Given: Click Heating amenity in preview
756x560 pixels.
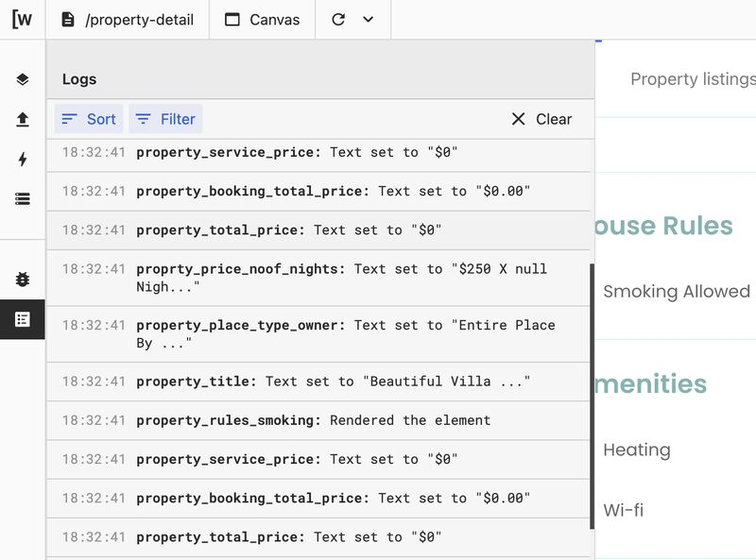Looking at the screenshot, I should pos(636,450).
